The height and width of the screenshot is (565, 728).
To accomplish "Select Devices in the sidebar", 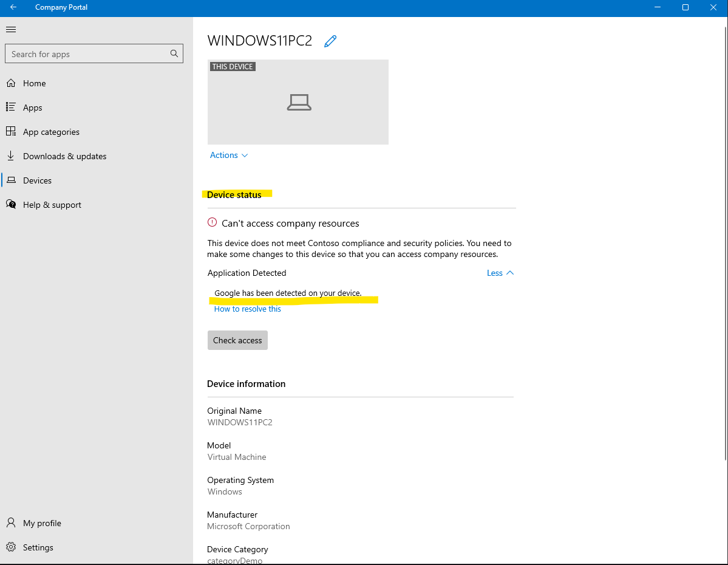I will (x=37, y=180).
